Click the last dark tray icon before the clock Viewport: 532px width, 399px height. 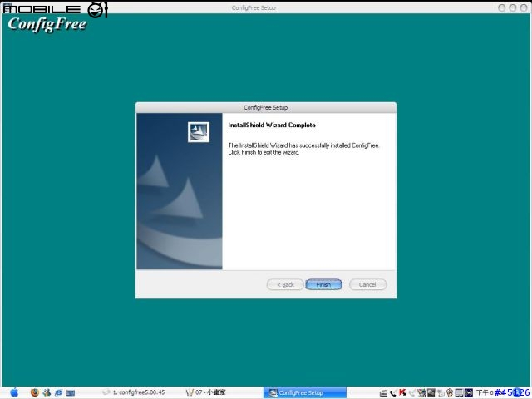pyautogui.click(x=469, y=393)
